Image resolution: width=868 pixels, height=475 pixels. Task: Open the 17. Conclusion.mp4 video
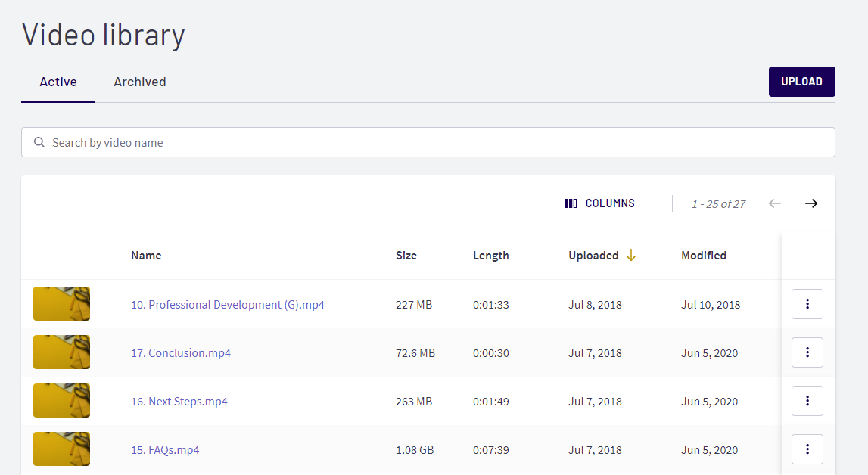pyautogui.click(x=181, y=352)
